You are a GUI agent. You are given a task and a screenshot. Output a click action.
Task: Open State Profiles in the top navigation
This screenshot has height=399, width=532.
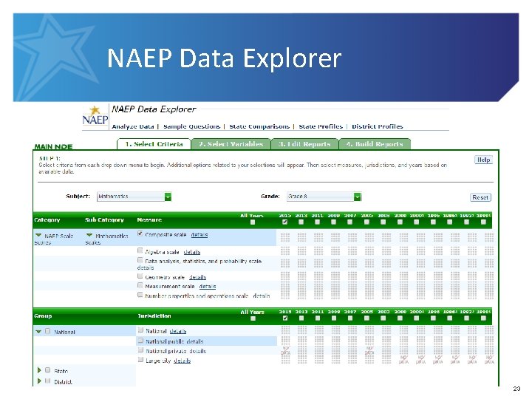tap(321, 126)
